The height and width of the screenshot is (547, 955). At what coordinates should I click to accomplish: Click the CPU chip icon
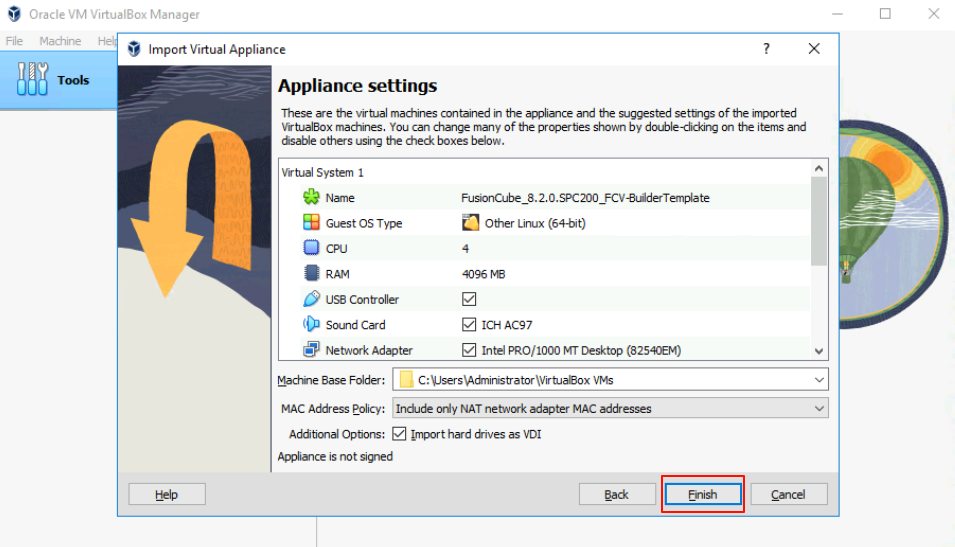click(x=310, y=248)
